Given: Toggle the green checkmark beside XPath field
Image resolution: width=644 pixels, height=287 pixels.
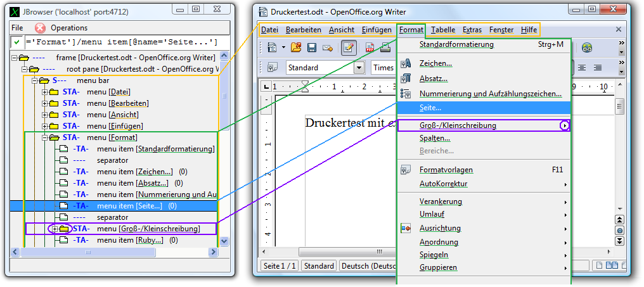Looking at the screenshot, I should click(x=17, y=42).
